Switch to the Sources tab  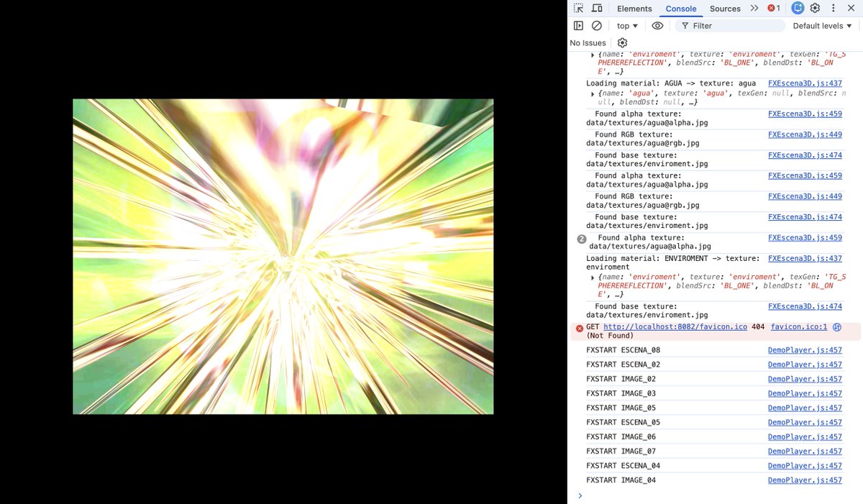coord(725,9)
